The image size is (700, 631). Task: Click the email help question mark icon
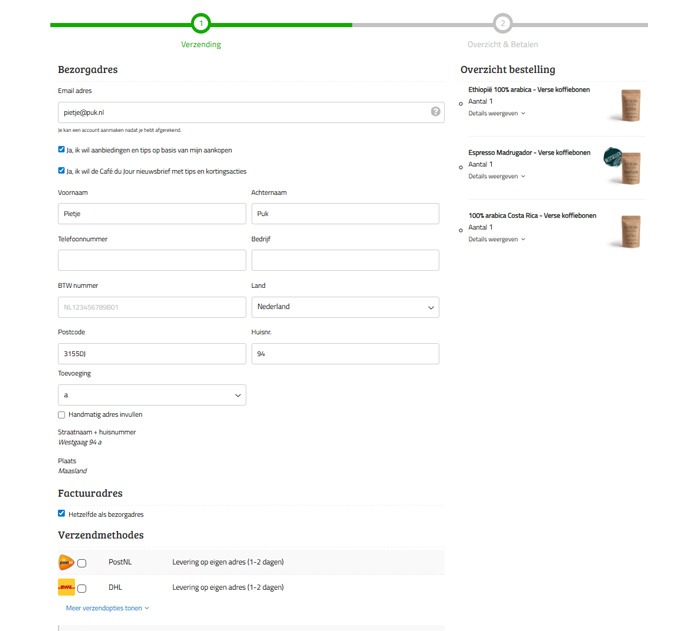[x=435, y=112]
